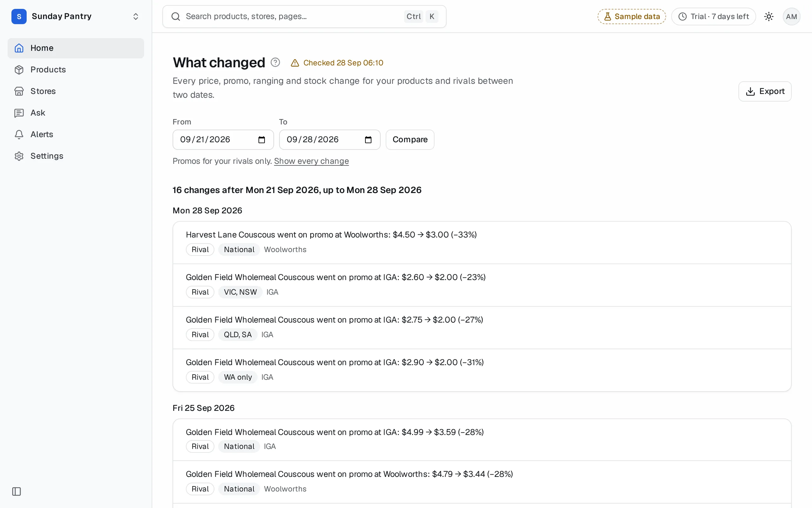Screen dimensions: 812x508
Task: Open the From date calendar picker
Action: point(262,140)
